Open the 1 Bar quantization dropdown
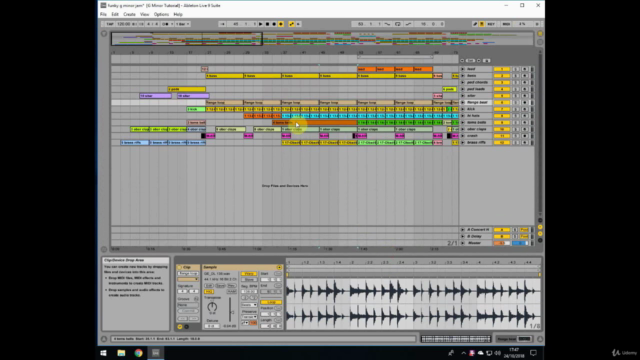 (x=182, y=24)
